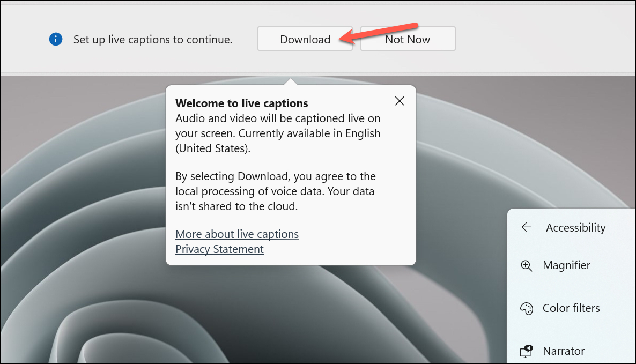
Task: Close the Welcome to live captions popup
Action: (400, 101)
